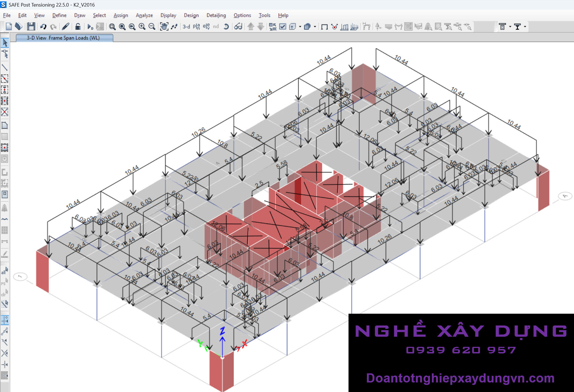Select the Draw Beam/Line tool in sidebar
The image size is (574, 392).
(5, 68)
